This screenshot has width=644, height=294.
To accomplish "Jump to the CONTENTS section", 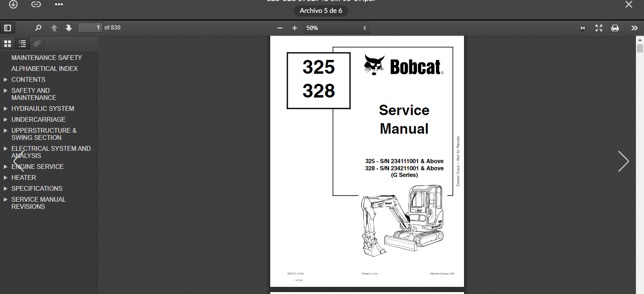I will click(x=28, y=79).
